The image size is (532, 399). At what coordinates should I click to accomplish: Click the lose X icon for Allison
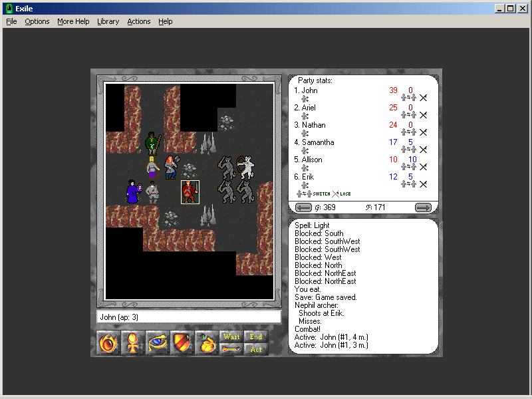click(423, 167)
